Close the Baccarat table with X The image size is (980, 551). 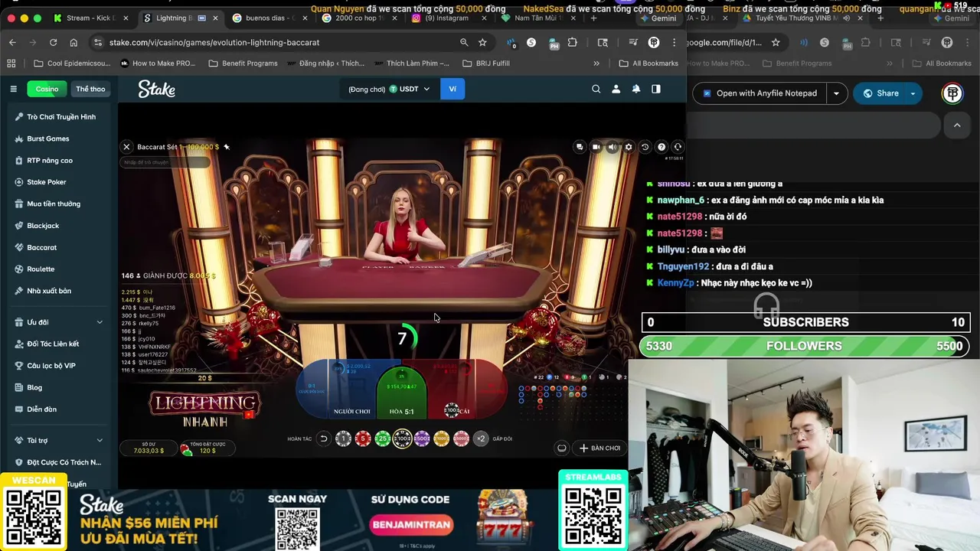126,147
